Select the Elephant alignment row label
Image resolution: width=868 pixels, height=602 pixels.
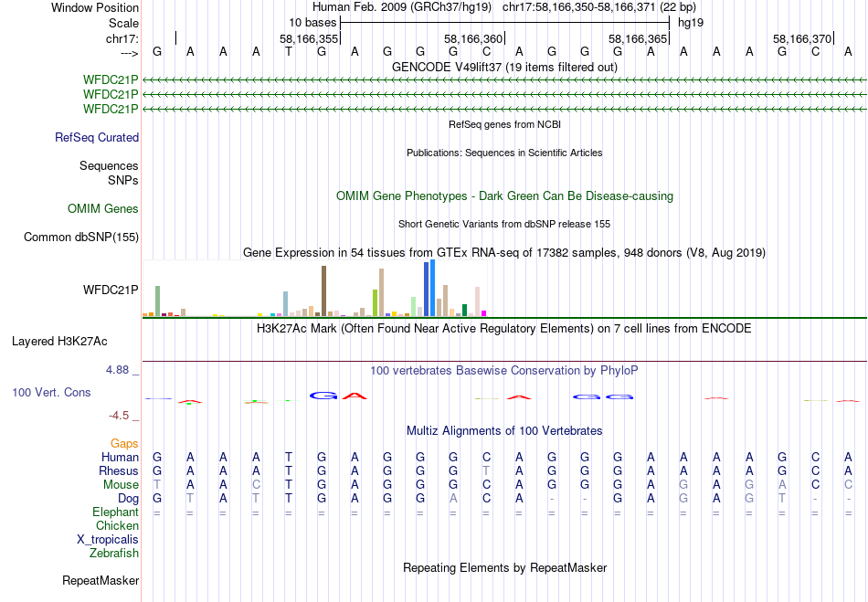pos(115,512)
